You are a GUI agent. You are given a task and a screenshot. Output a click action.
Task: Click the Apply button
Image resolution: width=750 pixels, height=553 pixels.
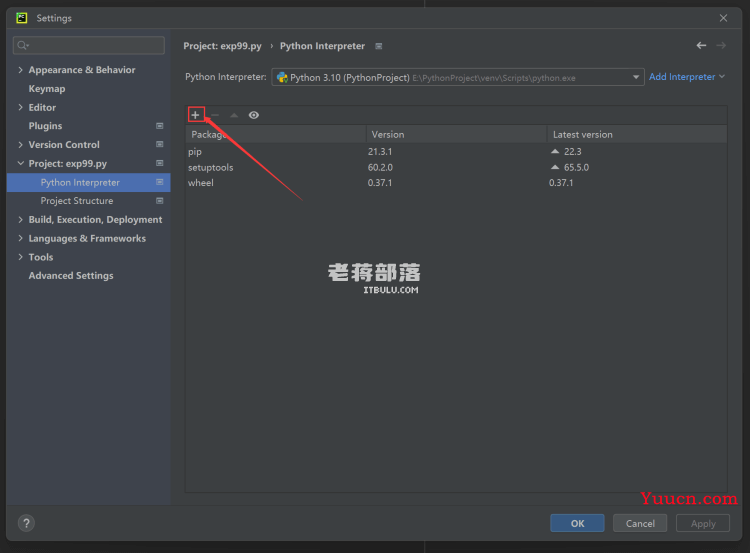703,523
